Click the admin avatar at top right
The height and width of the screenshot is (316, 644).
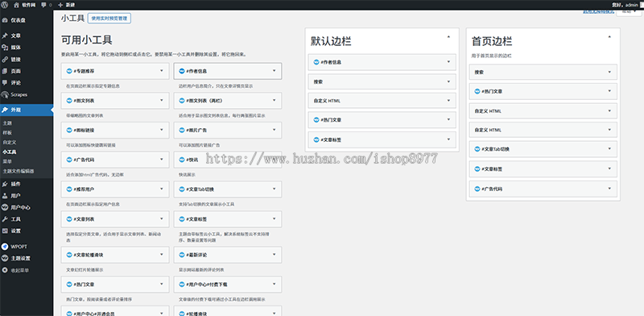point(641,5)
